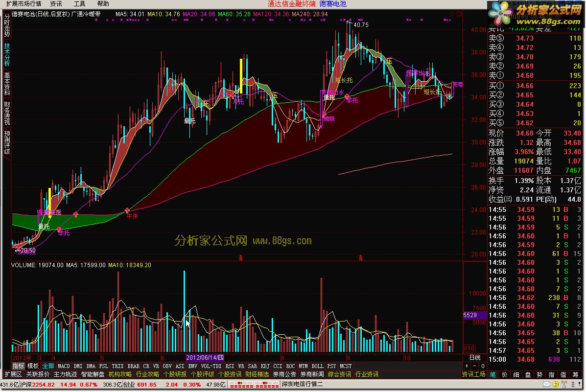586x392 pixels.
Task: Open the 资讯工场 button
Action: [x=473, y=374]
